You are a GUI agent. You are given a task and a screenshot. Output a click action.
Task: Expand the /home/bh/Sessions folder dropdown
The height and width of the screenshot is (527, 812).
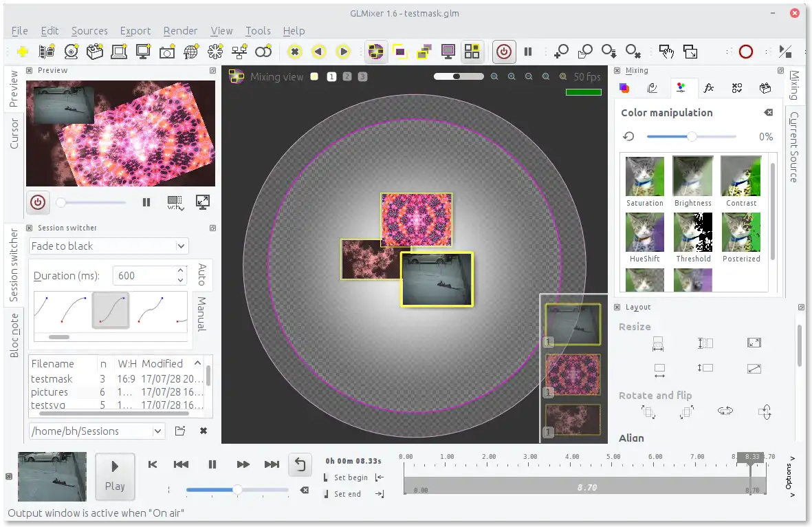pos(157,431)
